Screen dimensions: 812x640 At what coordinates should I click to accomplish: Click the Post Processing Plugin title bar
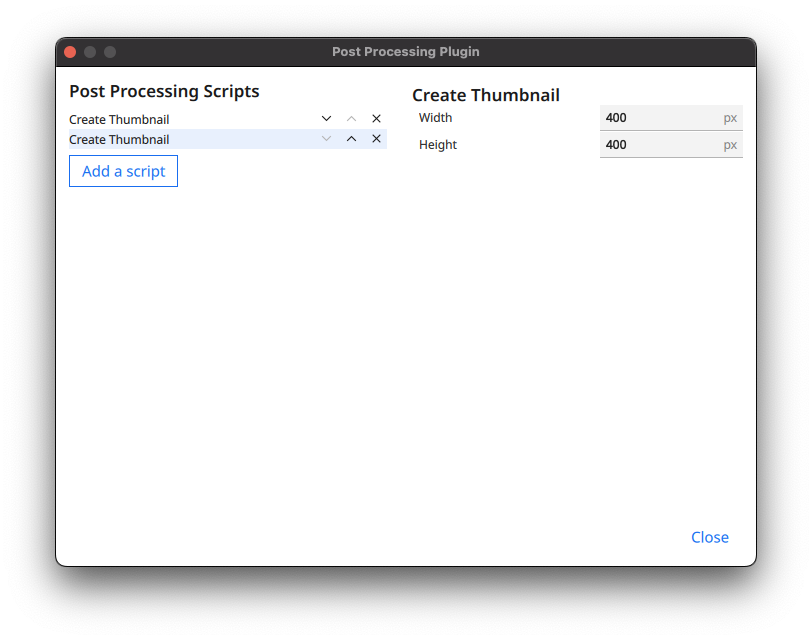tap(406, 52)
